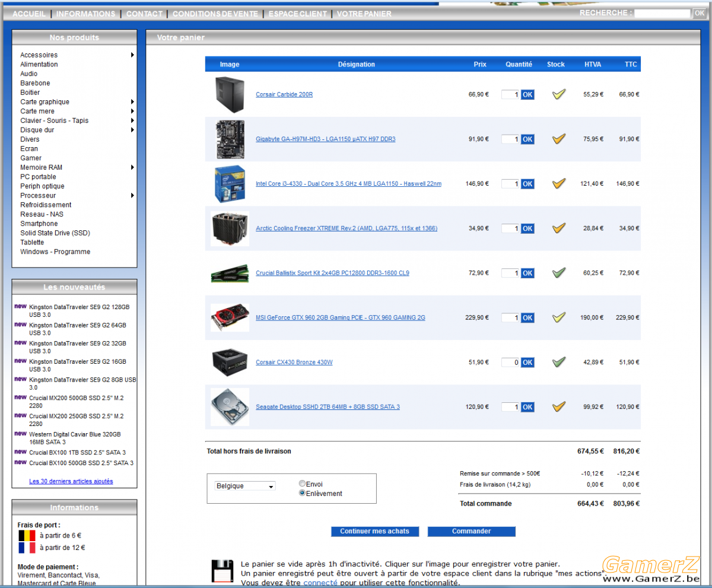Click the Belgian flag shipping icon
The height and width of the screenshot is (588, 712).
click(27, 536)
